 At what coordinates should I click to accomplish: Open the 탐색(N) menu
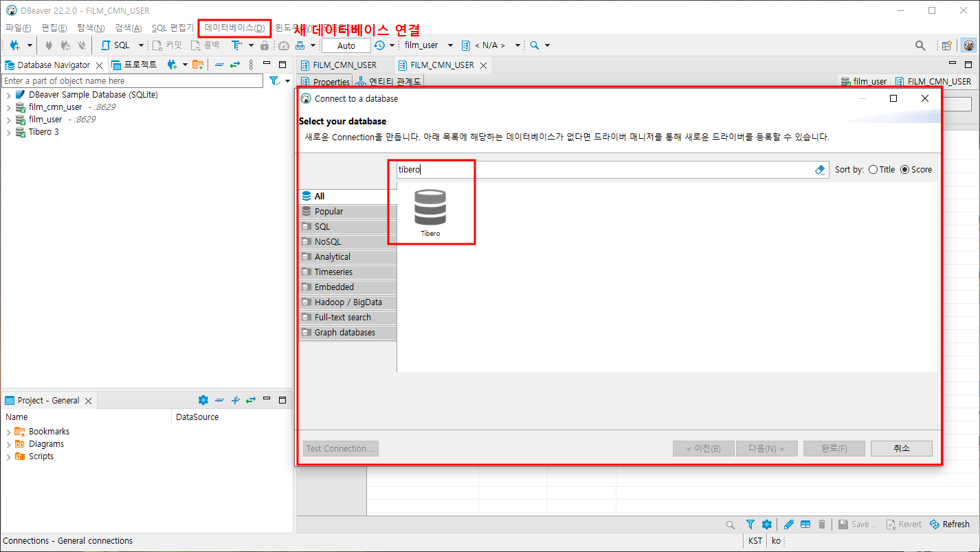(91, 27)
